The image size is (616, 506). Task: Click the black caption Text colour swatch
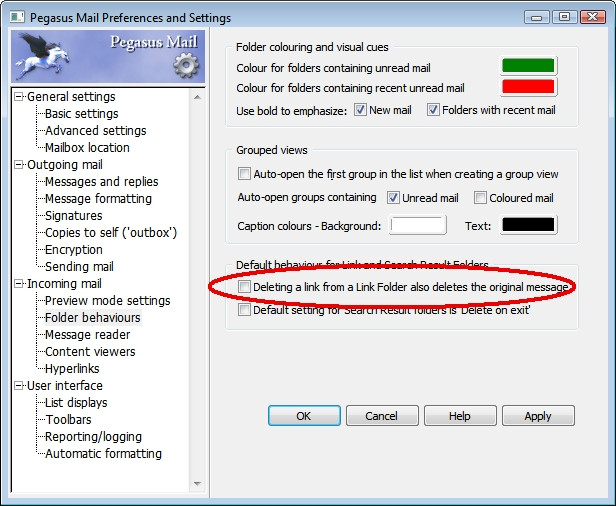tap(528, 225)
